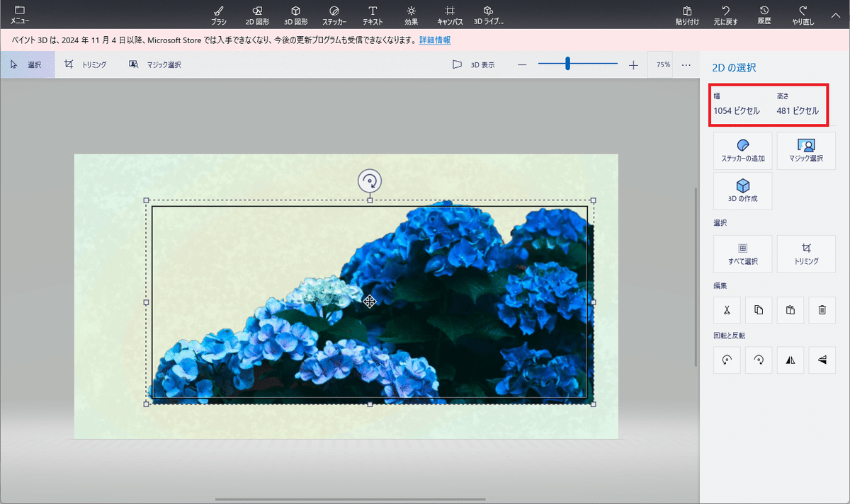Rotate selection left with counterclockwise icon
The width and height of the screenshot is (850, 504).
click(727, 360)
